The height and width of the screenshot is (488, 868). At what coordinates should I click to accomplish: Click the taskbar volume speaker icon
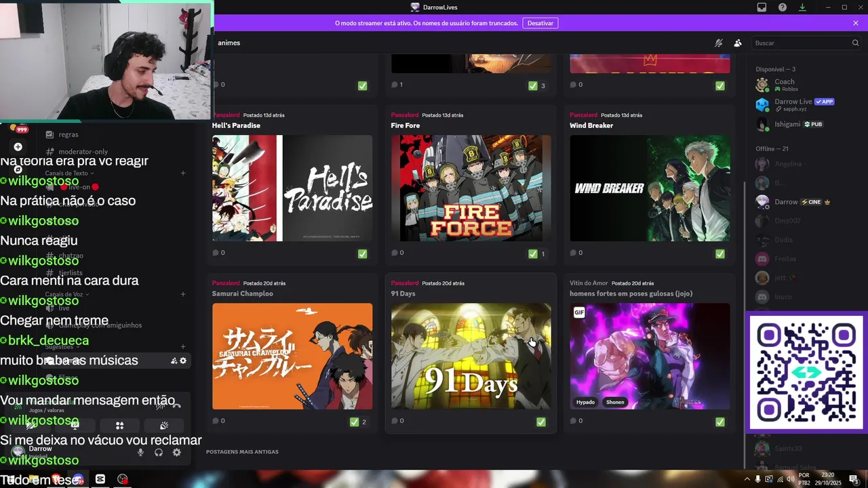791,479
